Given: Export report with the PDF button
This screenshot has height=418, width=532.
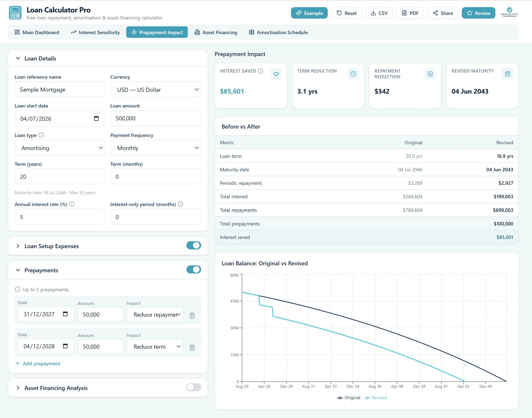Looking at the screenshot, I should (x=410, y=13).
